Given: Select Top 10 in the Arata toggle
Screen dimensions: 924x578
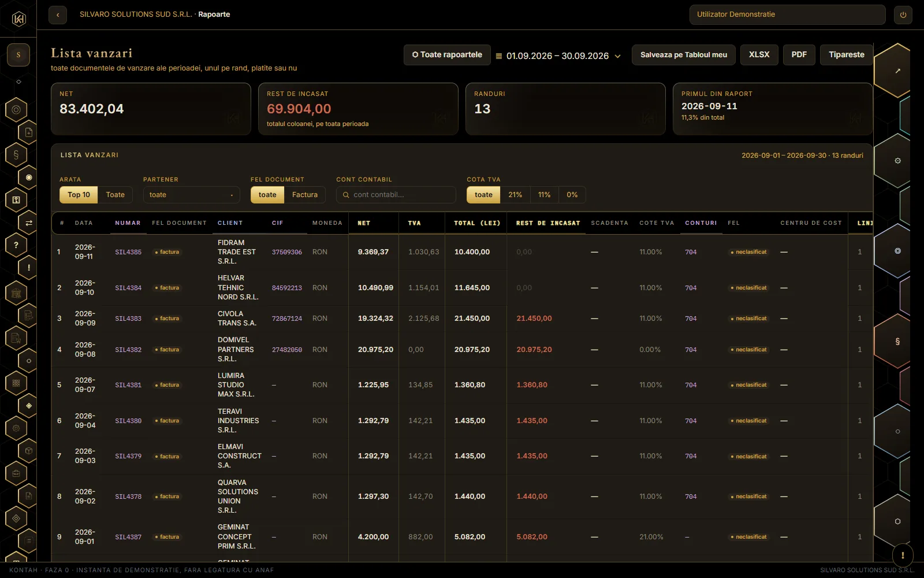Looking at the screenshot, I should click(x=79, y=195).
